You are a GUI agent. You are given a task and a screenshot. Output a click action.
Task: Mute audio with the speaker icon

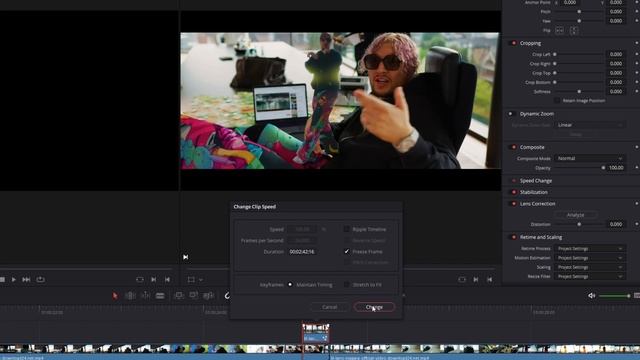[x=591, y=296]
